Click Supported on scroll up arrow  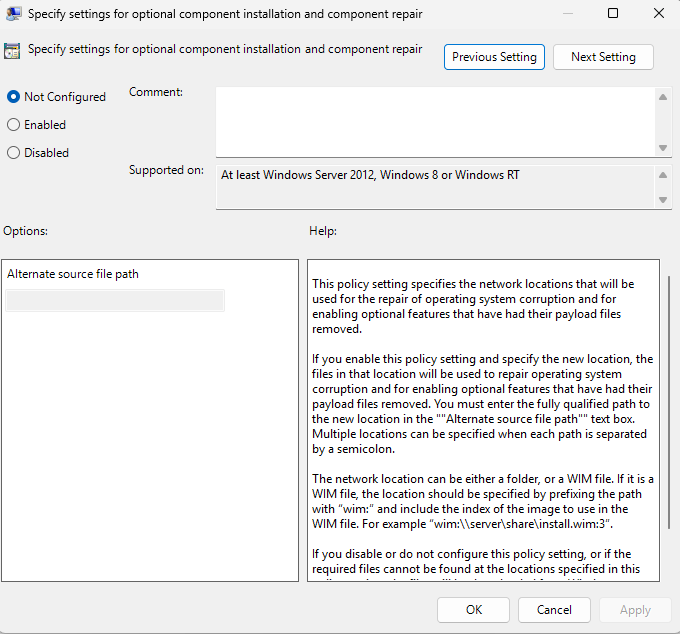coord(663,175)
